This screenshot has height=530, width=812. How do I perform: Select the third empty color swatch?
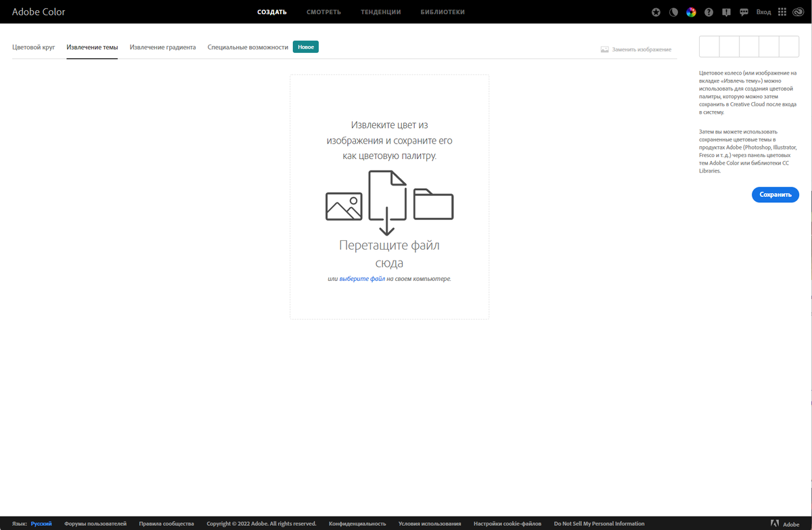click(x=749, y=47)
